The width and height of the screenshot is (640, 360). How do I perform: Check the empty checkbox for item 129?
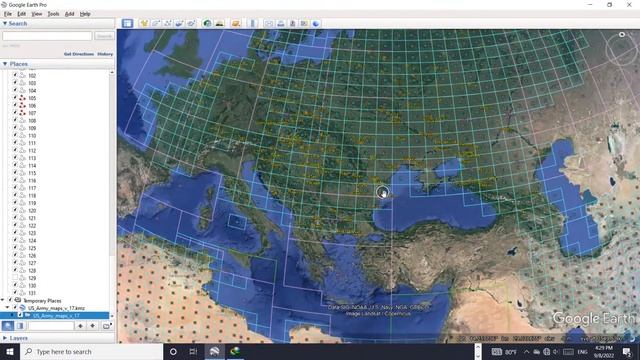[x=15, y=278]
